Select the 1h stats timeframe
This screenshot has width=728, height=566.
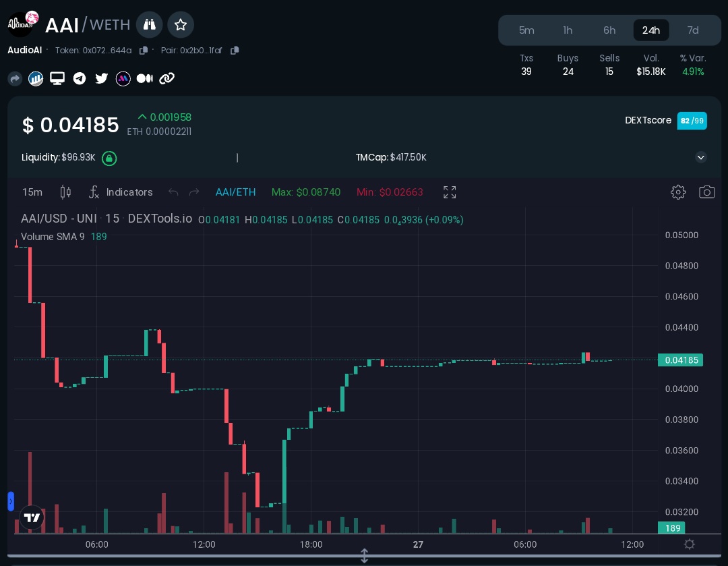click(568, 30)
